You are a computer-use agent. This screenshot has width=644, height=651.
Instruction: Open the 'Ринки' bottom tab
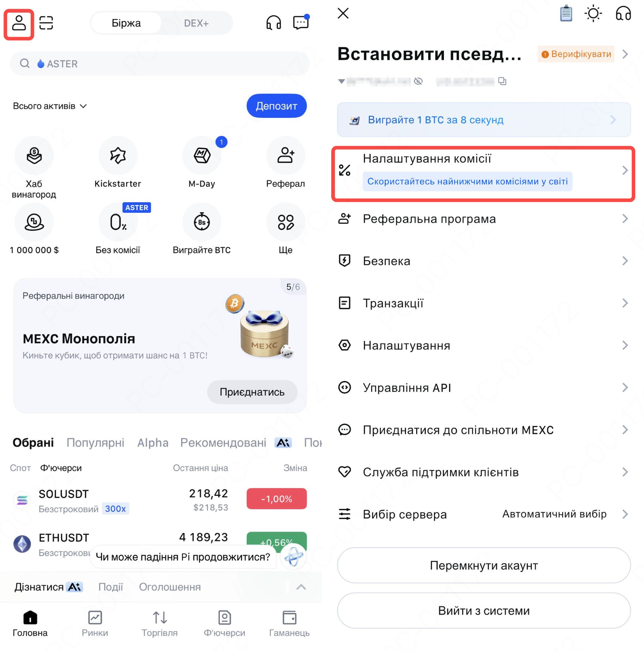(x=95, y=624)
